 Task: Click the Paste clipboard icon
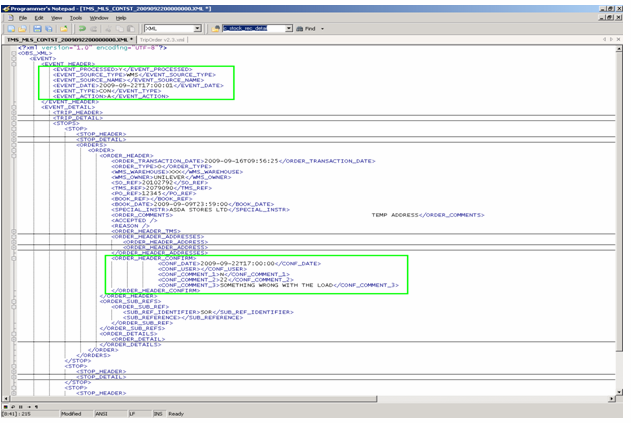(130, 29)
